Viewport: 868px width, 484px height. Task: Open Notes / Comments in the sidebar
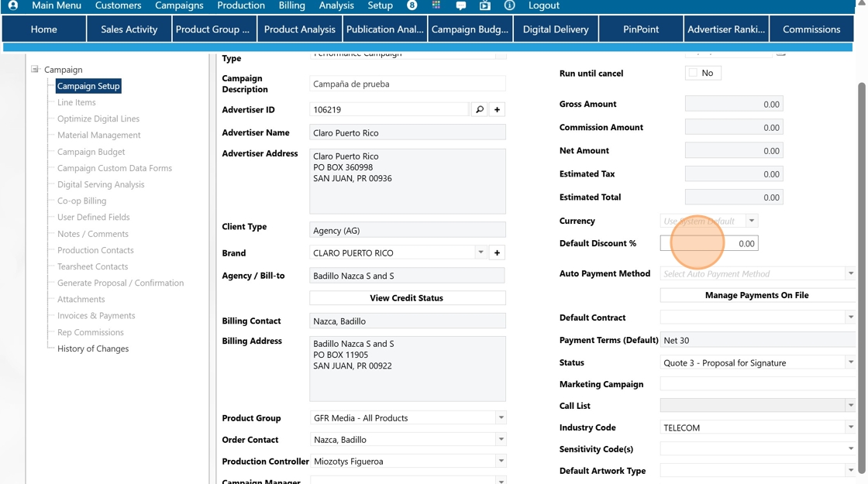click(93, 234)
